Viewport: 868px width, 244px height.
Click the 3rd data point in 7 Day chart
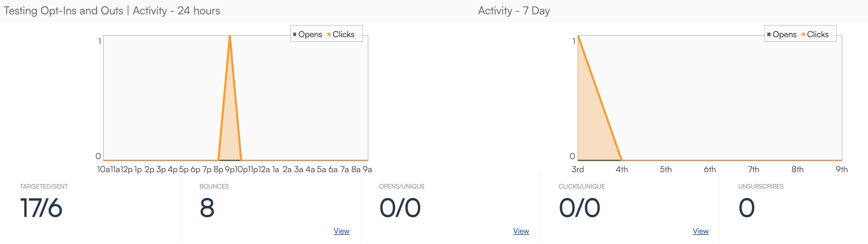(578, 36)
